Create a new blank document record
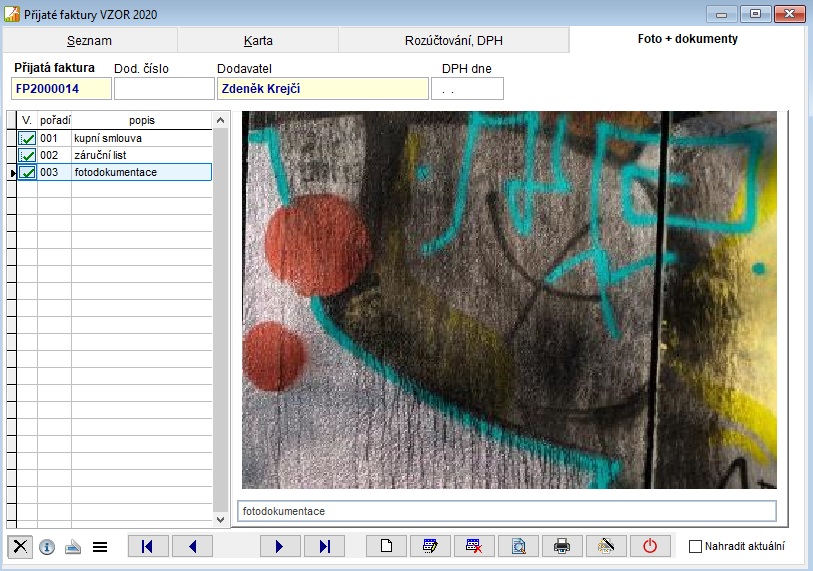 386,546
